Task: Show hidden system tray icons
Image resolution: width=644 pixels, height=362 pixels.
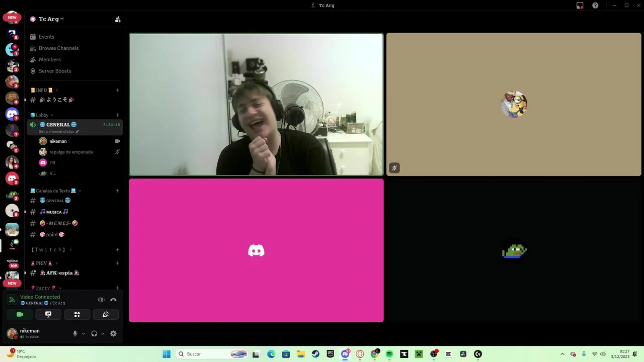Action: point(562,354)
